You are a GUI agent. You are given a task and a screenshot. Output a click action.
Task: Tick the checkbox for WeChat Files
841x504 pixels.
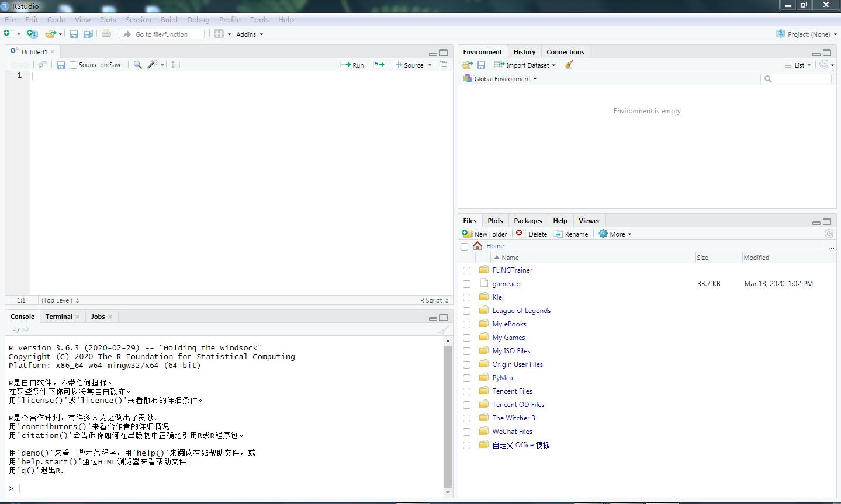[x=466, y=432]
